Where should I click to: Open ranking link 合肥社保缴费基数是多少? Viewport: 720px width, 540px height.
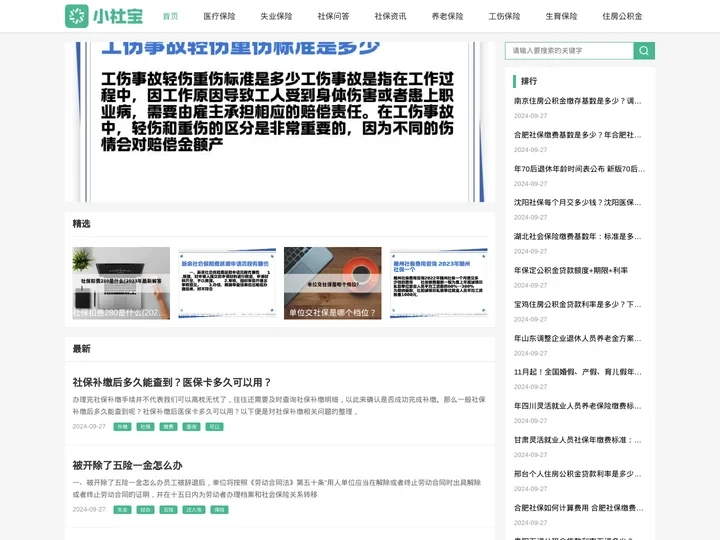[578, 135]
